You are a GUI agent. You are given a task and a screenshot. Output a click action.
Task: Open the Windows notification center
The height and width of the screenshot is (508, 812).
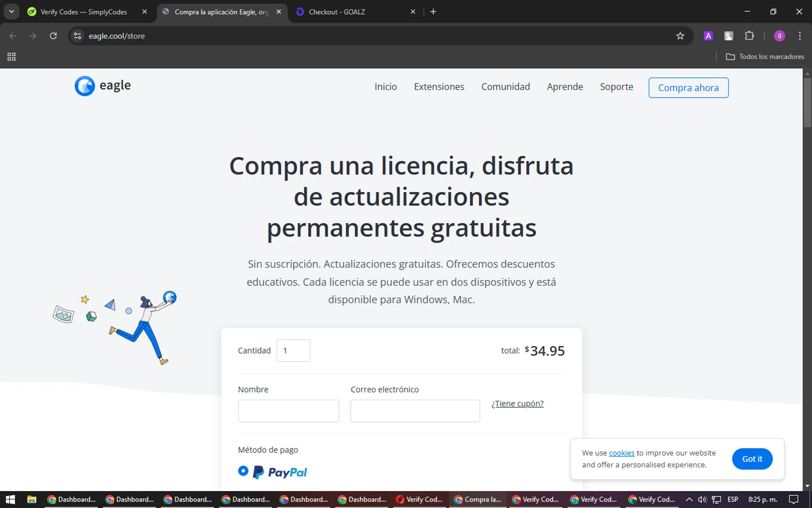coord(794,499)
